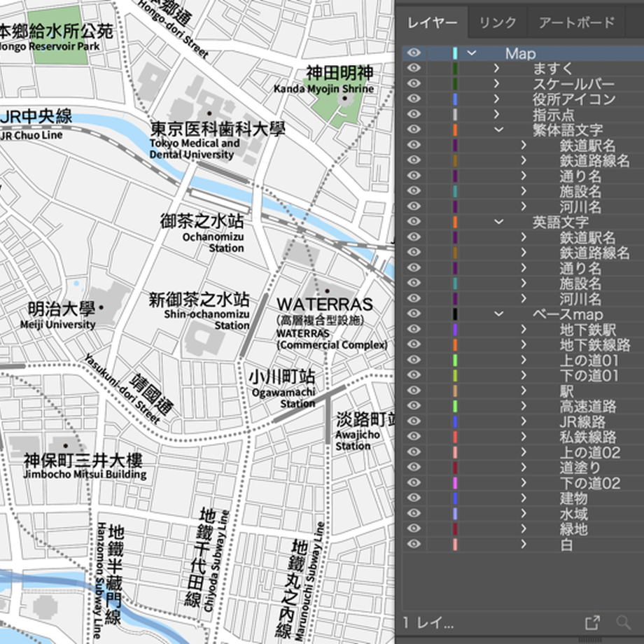This screenshot has width=644, height=644.
Task: Toggle the eye icon for 役所アイコン
Action: coord(414,99)
